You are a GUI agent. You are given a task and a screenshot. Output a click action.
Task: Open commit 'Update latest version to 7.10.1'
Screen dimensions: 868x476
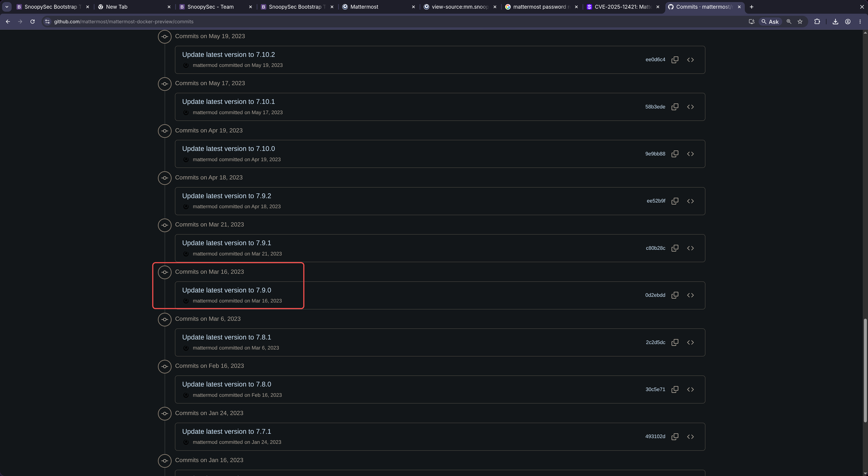(228, 102)
